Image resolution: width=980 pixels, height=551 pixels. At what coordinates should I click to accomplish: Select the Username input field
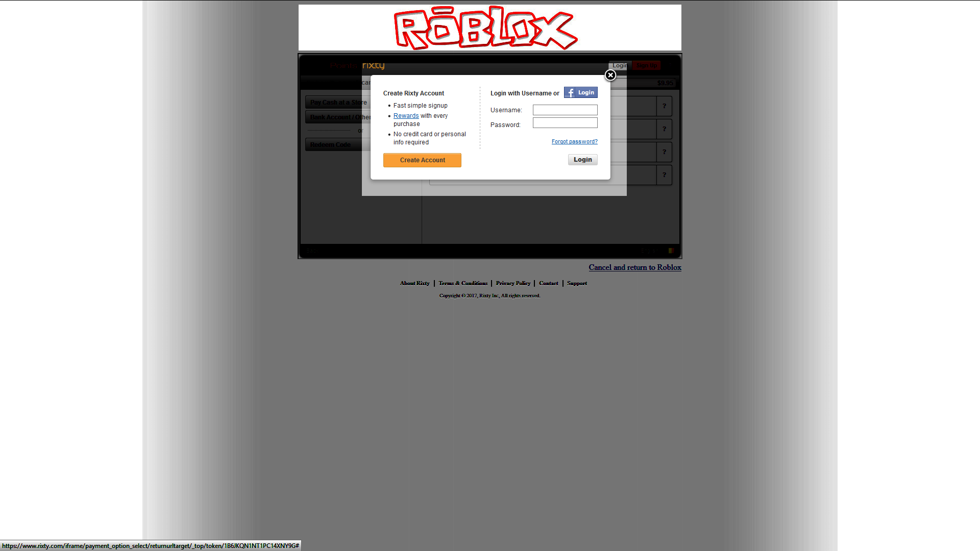click(x=564, y=110)
